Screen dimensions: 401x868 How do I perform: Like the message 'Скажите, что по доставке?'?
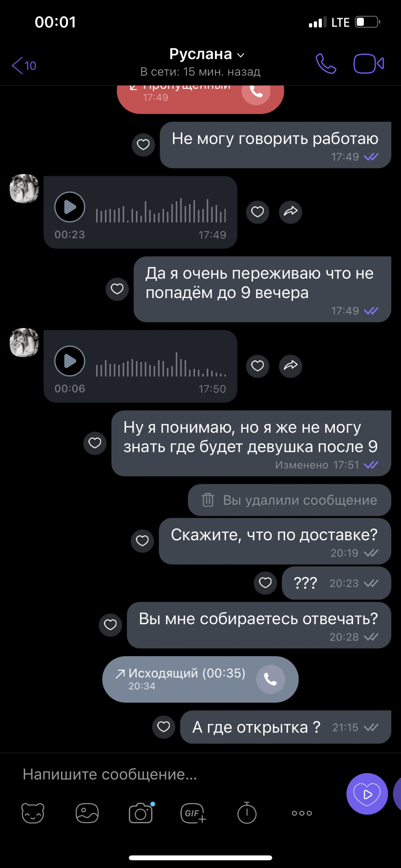[x=142, y=541]
